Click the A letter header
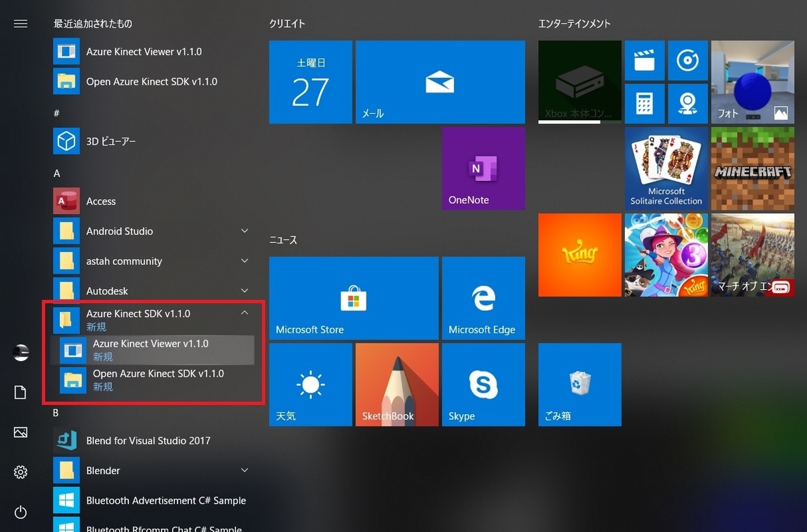 point(56,173)
